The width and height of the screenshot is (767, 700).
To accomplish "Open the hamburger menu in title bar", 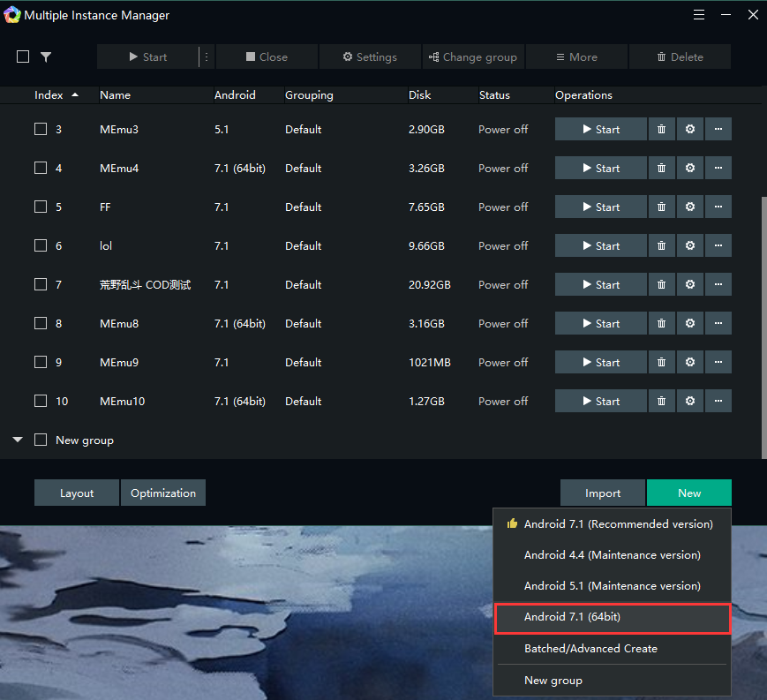I will 699,16.
